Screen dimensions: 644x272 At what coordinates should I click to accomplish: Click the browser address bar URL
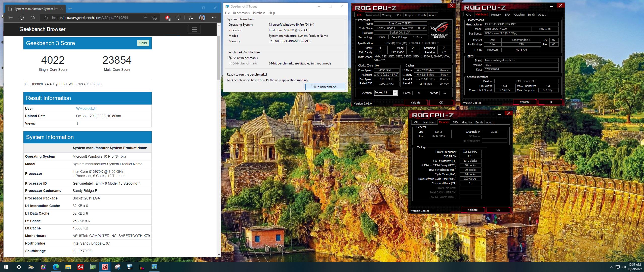(x=90, y=18)
